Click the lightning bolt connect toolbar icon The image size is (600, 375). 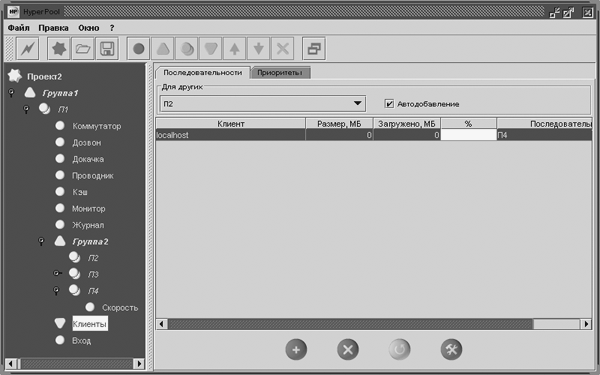28,49
